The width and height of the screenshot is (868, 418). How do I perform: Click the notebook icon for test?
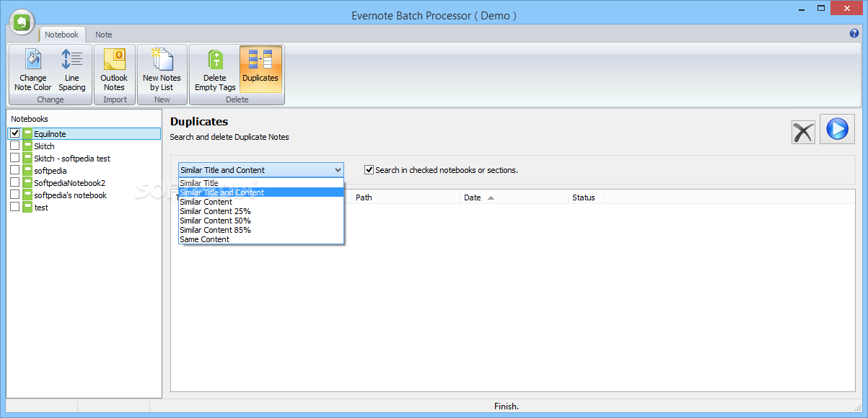pyautogui.click(x=27, y=208)
